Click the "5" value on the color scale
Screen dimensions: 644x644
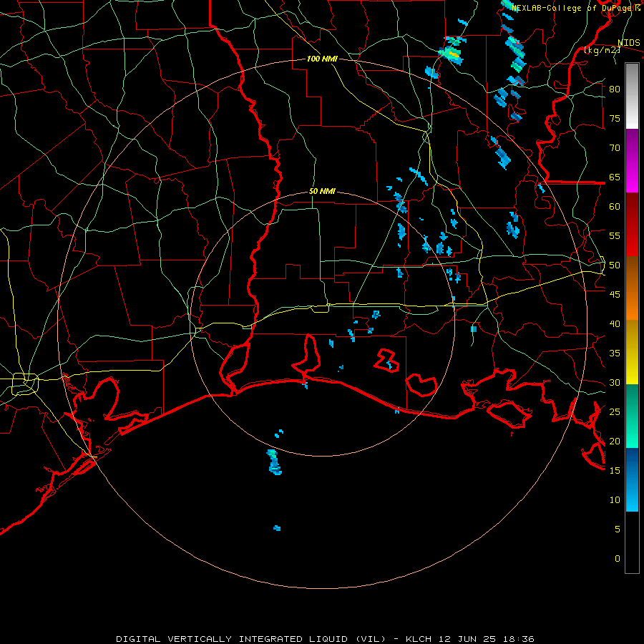pos(618,530)
